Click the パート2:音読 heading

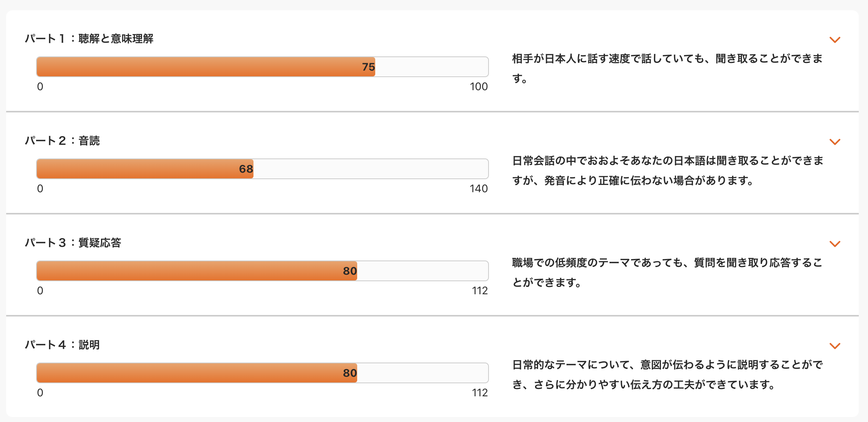[62, 141]
